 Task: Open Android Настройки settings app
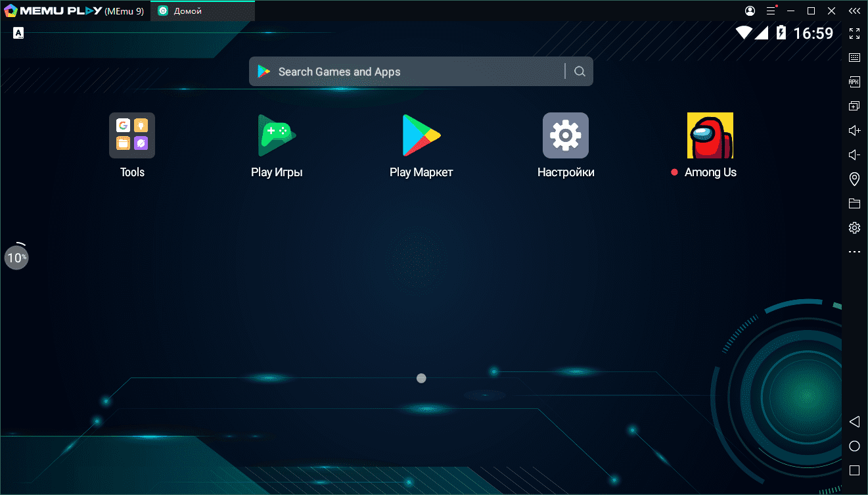pyautogui.click(x=565, y=136)
